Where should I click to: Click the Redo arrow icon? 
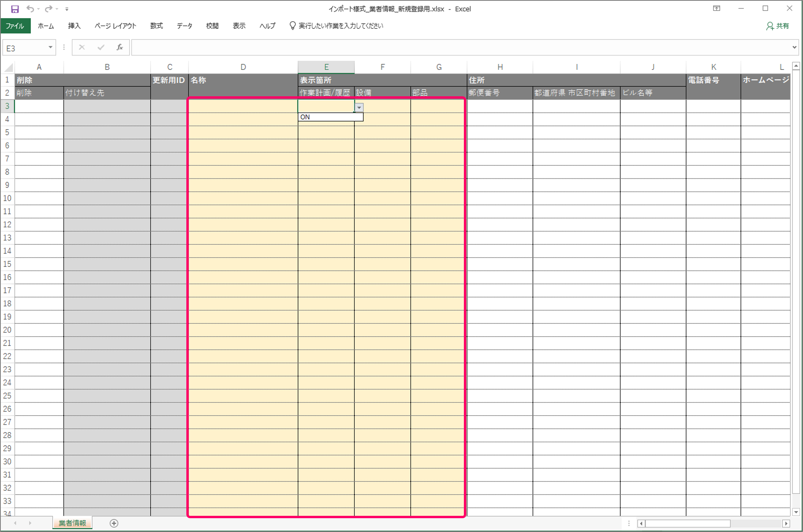[x=48, y=9]
